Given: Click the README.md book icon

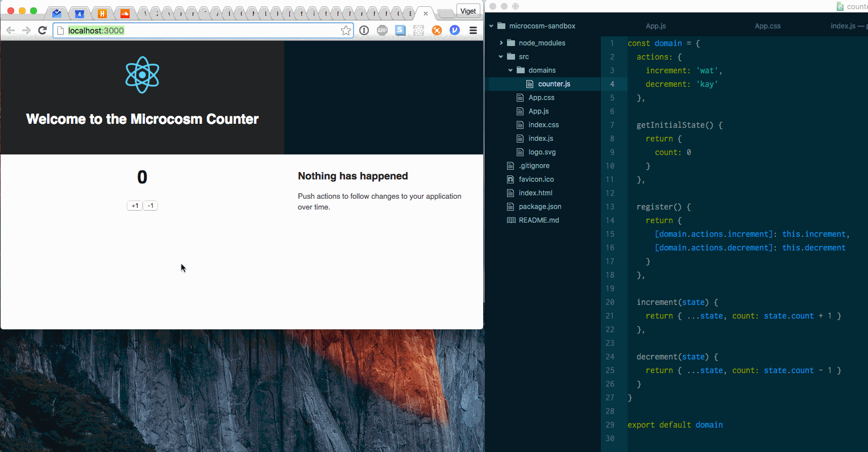Looking at the screenshot, I should coord(510,220).
